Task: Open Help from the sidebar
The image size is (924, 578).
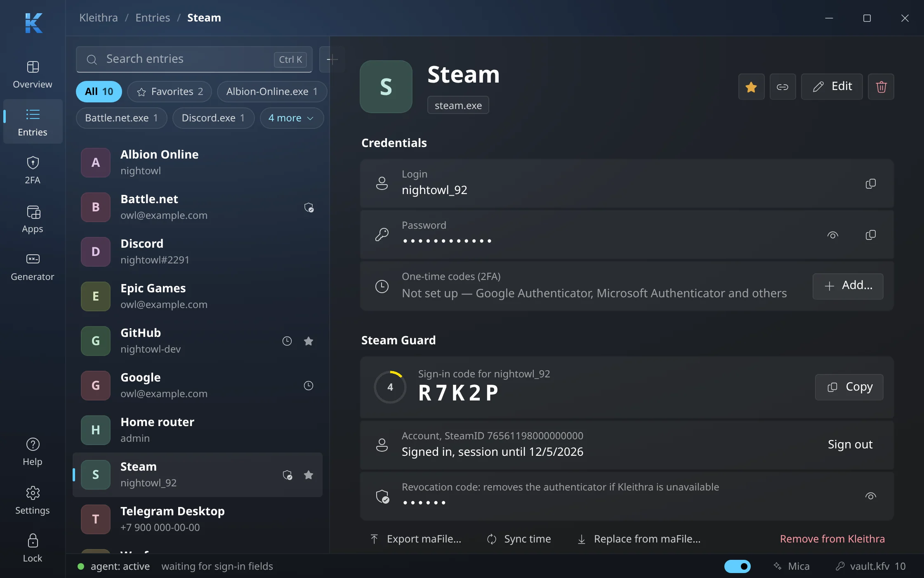Action: [x=33, y=452]
